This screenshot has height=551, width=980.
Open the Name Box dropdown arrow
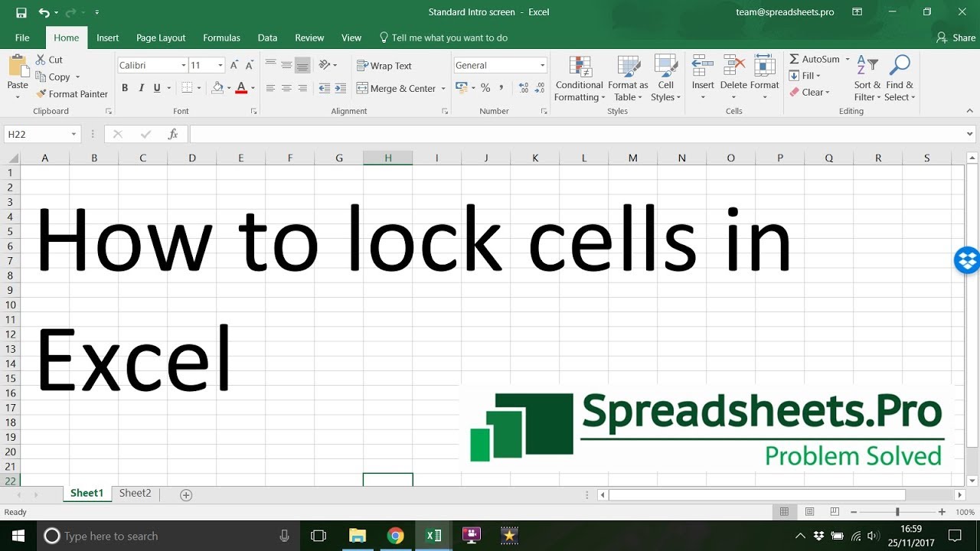coord(74,134)
